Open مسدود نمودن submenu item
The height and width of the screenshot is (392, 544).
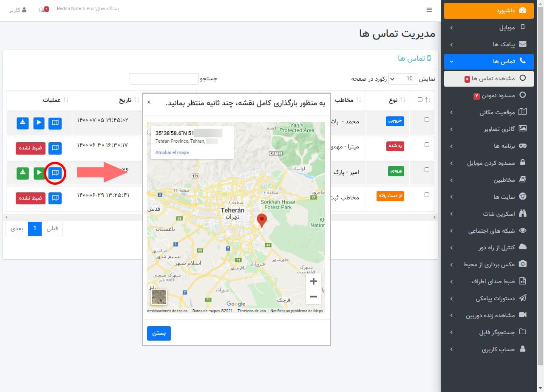(488, 96)
